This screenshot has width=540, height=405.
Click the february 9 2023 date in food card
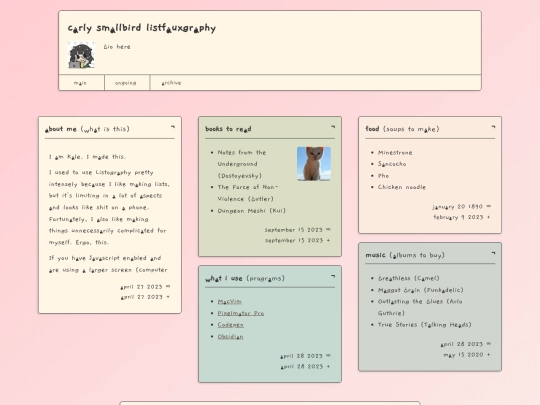[x=458, y=217]
